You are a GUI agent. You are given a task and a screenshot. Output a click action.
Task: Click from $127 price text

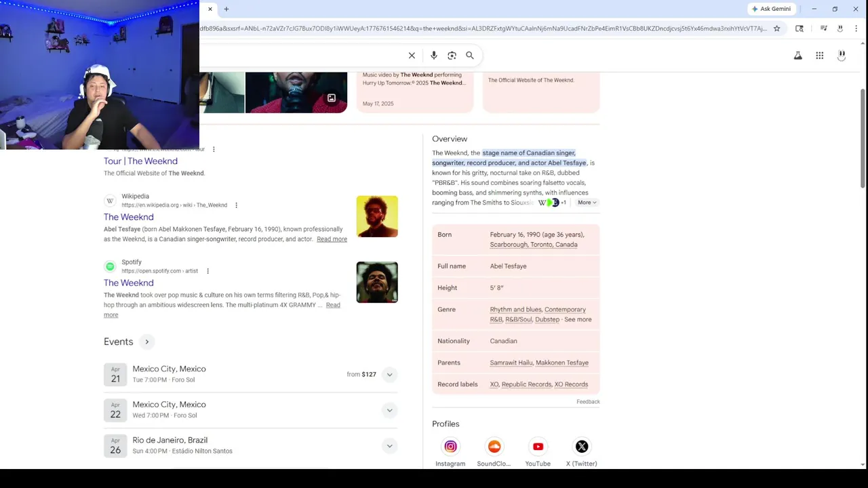[361, 375]
